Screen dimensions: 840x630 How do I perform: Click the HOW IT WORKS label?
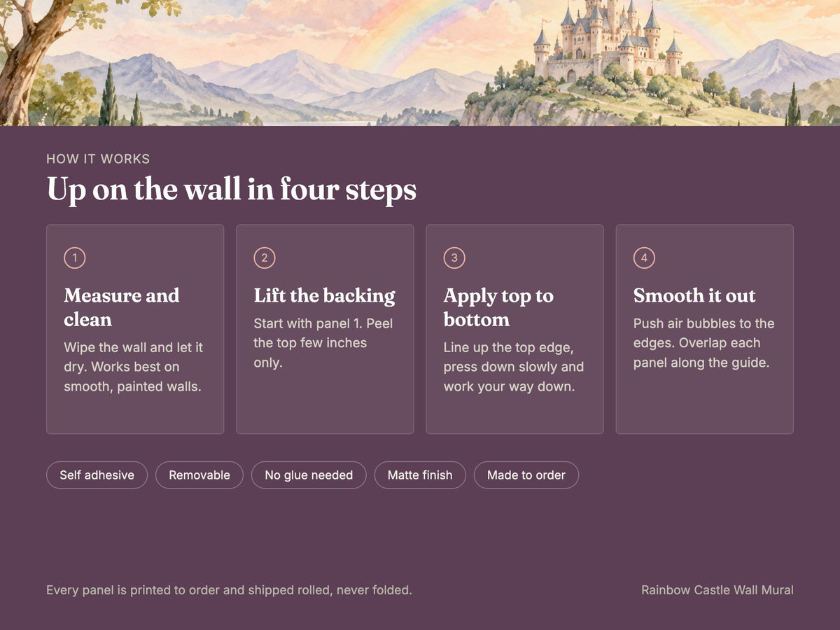pos(98,159)
